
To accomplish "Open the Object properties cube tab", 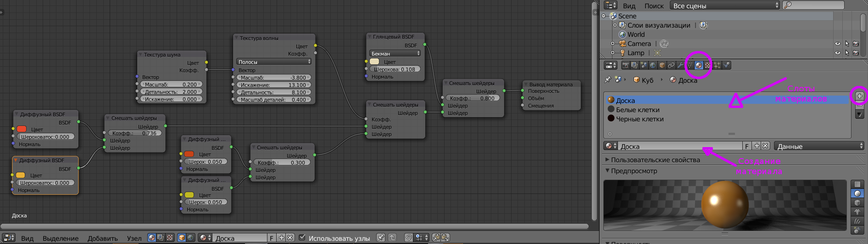I will (x=662, y=65).
